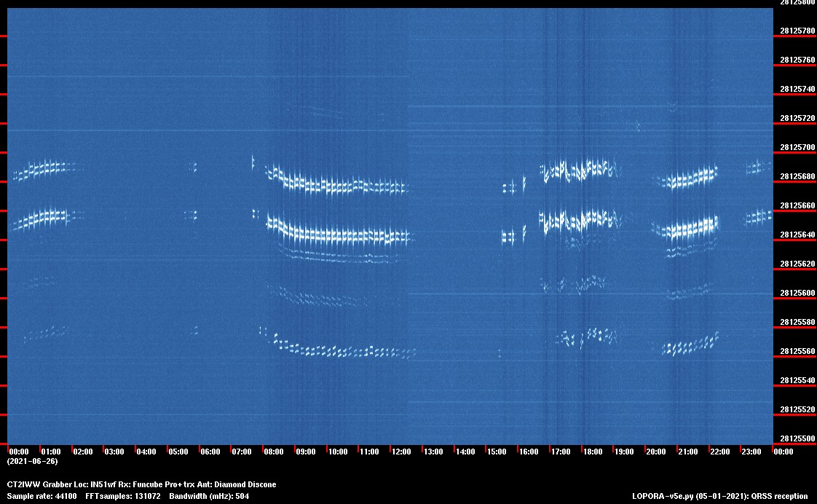Pick the 28125720 frequency label

click(797, 119)
